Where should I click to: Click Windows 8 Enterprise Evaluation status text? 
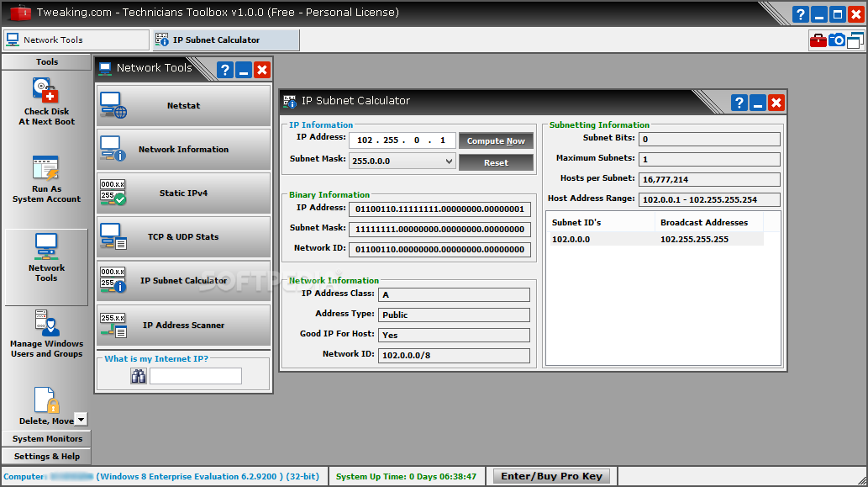[208, 476]
